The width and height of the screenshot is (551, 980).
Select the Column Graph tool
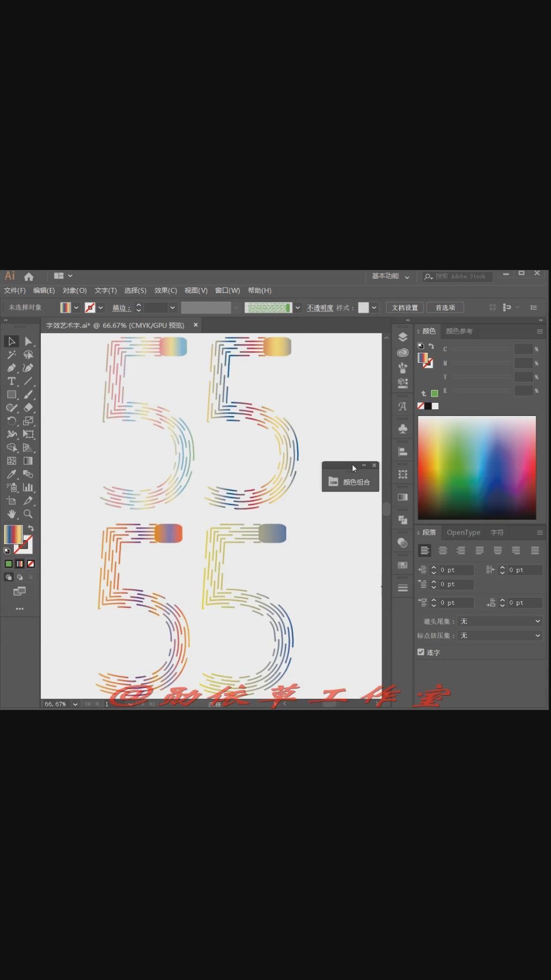(x=29, y=487)
